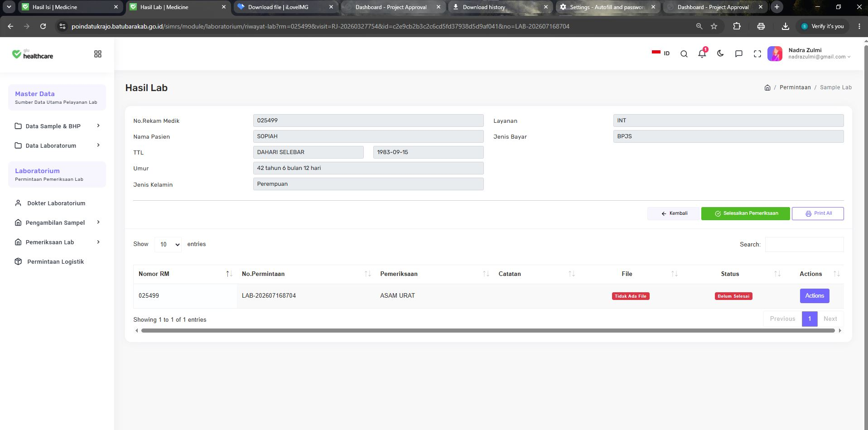Expand Pemeriksaan Lab menu
Viewport: 868px width, 430px height.
click(x=57, y=242)
